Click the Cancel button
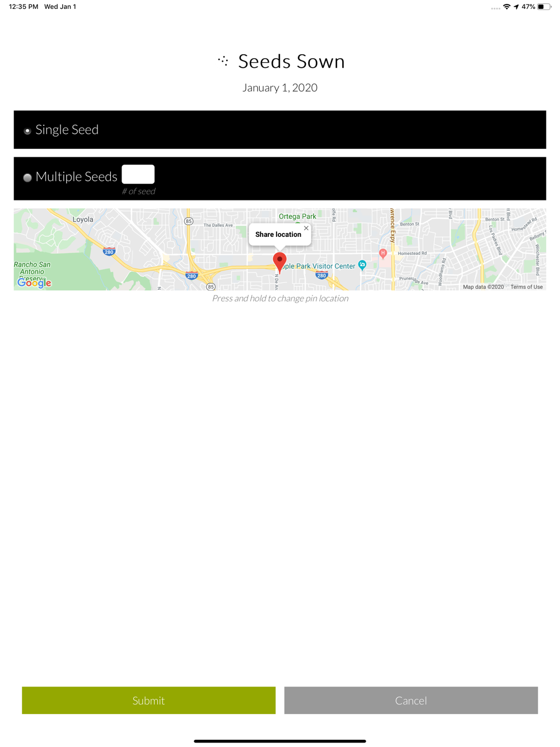This screenshot has width=560, height=747. click(411, 700)
